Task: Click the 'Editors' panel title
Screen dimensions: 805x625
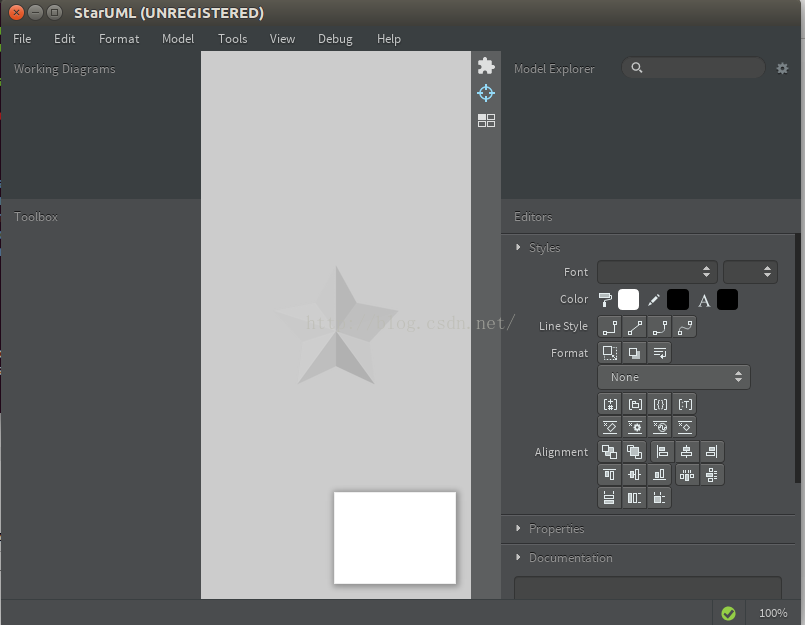Action: pos(533,217)
